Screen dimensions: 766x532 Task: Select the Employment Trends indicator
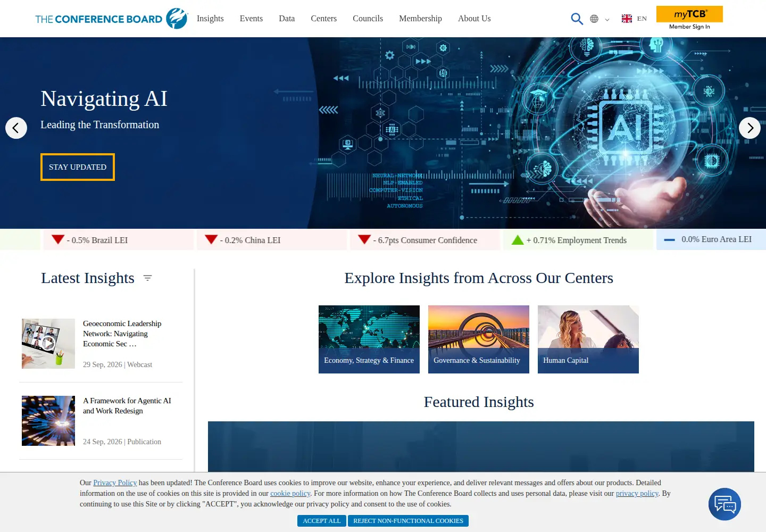pos(578,240)
